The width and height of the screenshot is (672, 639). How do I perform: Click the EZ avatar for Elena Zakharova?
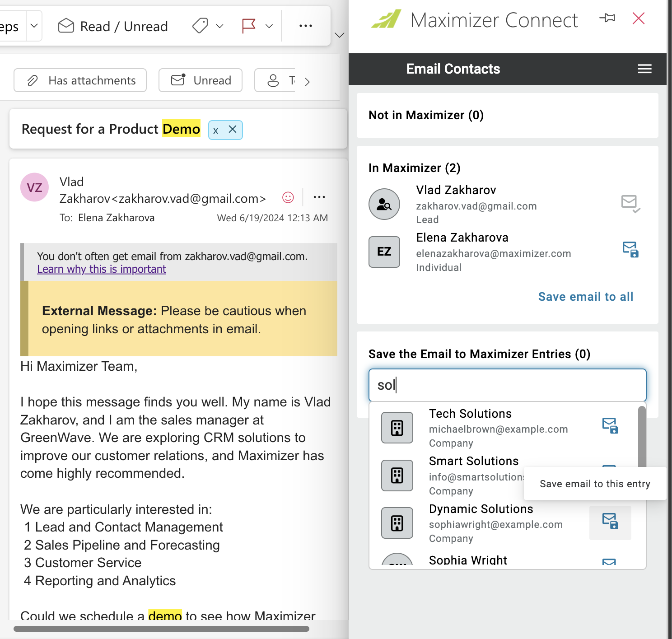(x=384, y=252)
